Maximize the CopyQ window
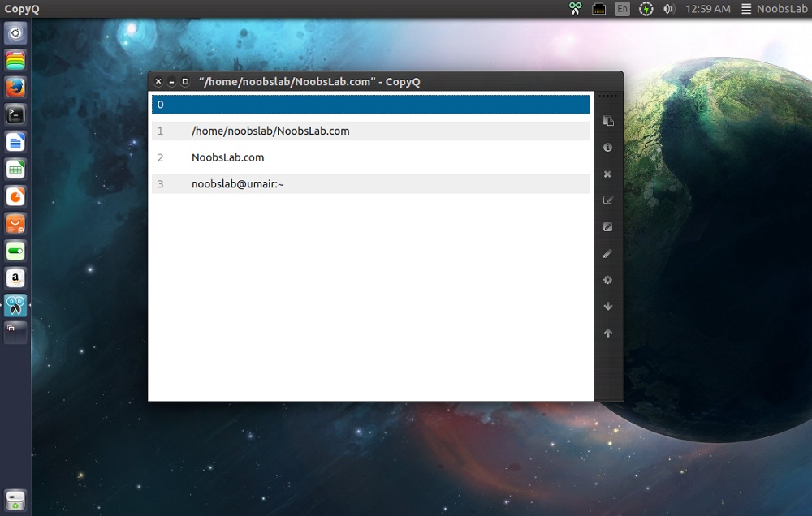This screenshot has height=516, width=812. 185,81
